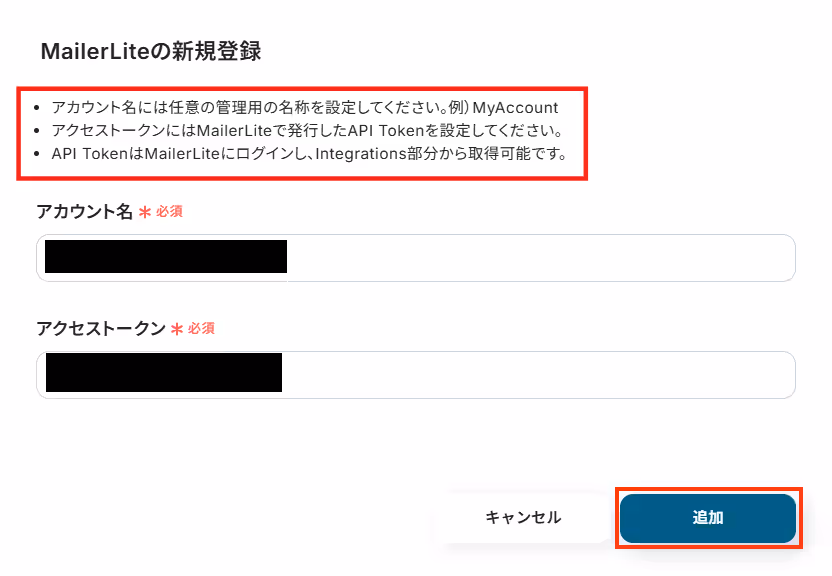The image size is (832, 576).
Task: Click the red asterisk beside アカウント名
Action: tap(145, 212)
